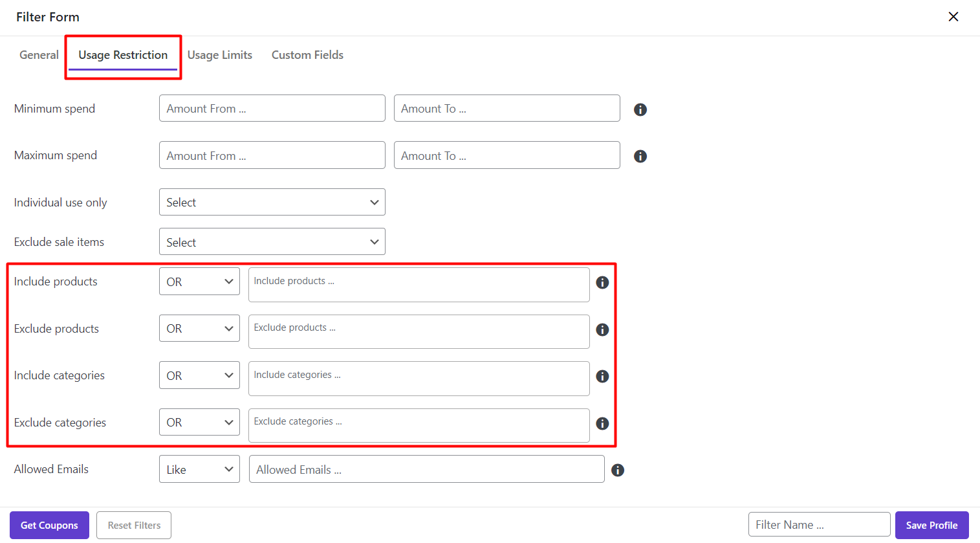Click the Save Profile button
The width and height of the screenshot is (980, 543).
point(931,525)
